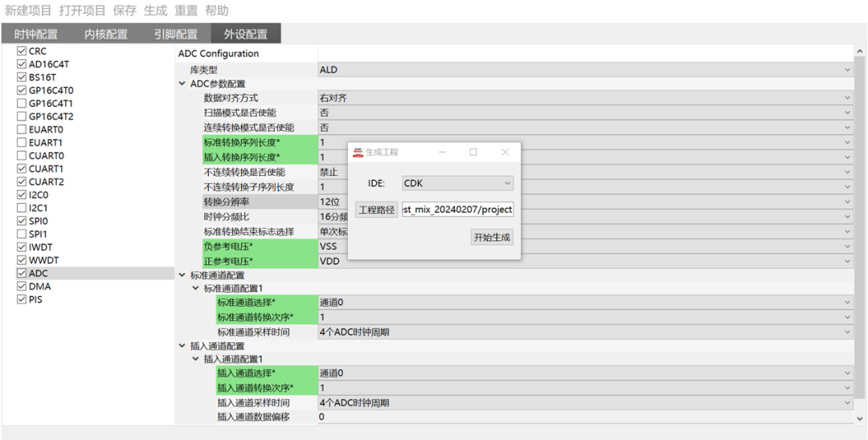Toggle the IWDT checkbox

[x=22, y=247]
